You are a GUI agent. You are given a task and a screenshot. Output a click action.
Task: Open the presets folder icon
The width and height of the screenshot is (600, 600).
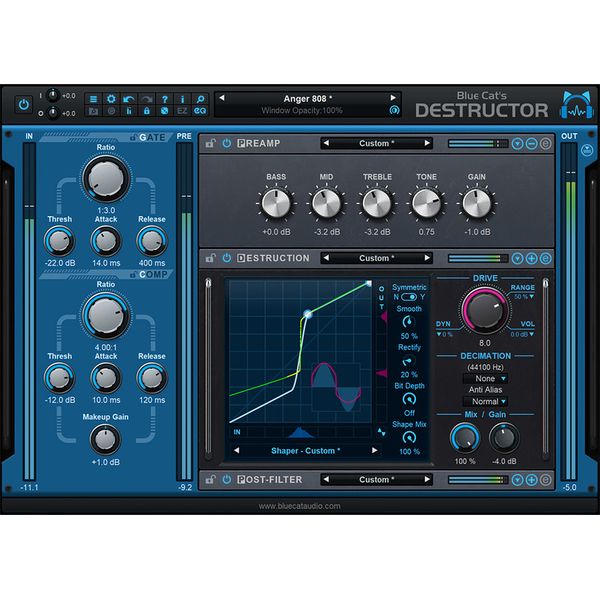pyautogui.click(x=93, y=111)
